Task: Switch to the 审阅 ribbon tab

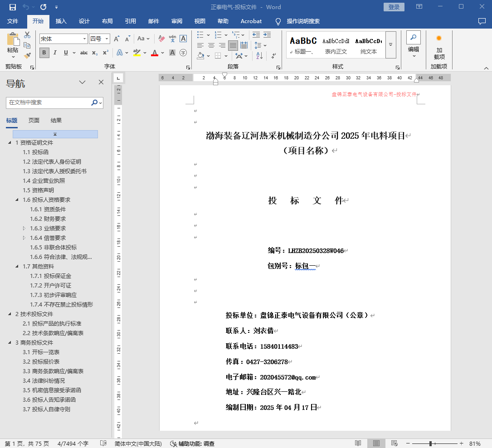Action: [177, 21]
